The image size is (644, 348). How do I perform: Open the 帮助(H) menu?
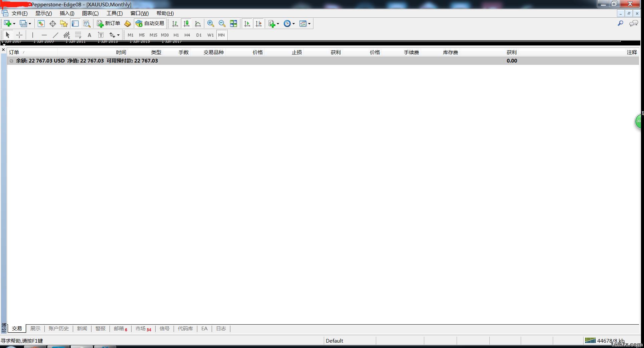coord(165,13)
